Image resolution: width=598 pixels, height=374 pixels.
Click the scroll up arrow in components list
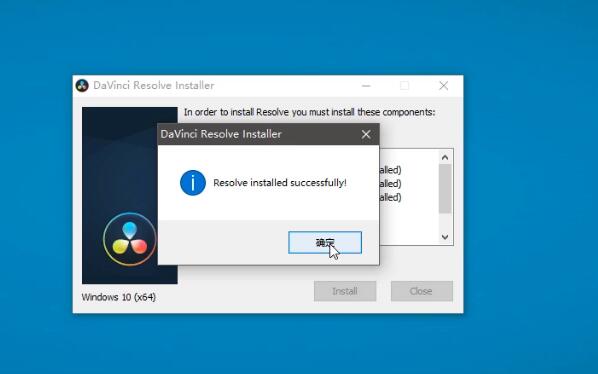click(x=445, y=157)
